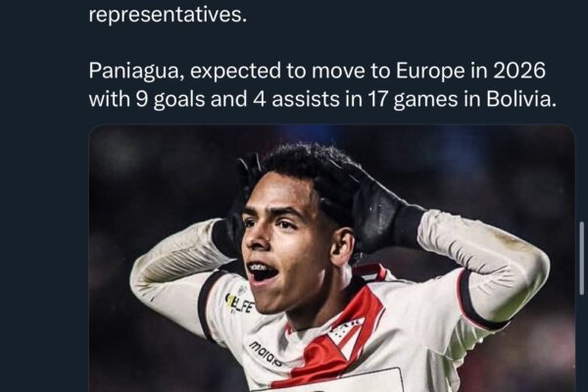588x392 pixels.
Task: Click the word "representatives." at the top
Action: click(168, 15)
